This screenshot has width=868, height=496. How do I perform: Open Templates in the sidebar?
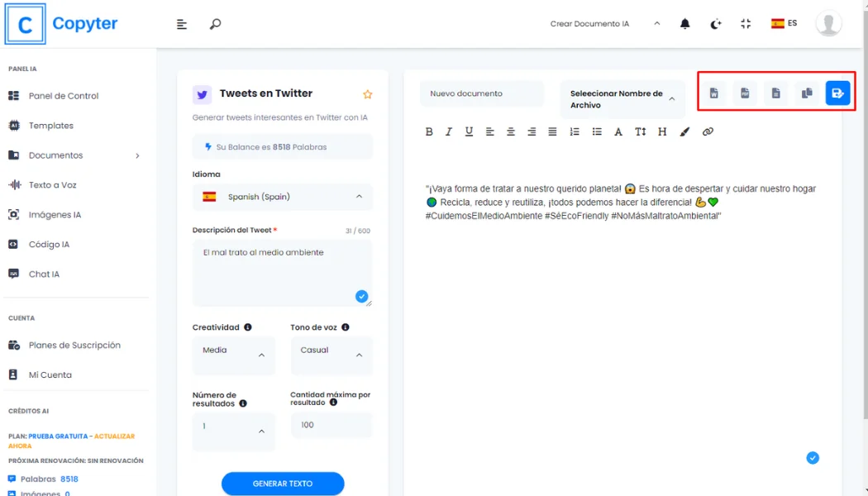click(x=51, y=126)
